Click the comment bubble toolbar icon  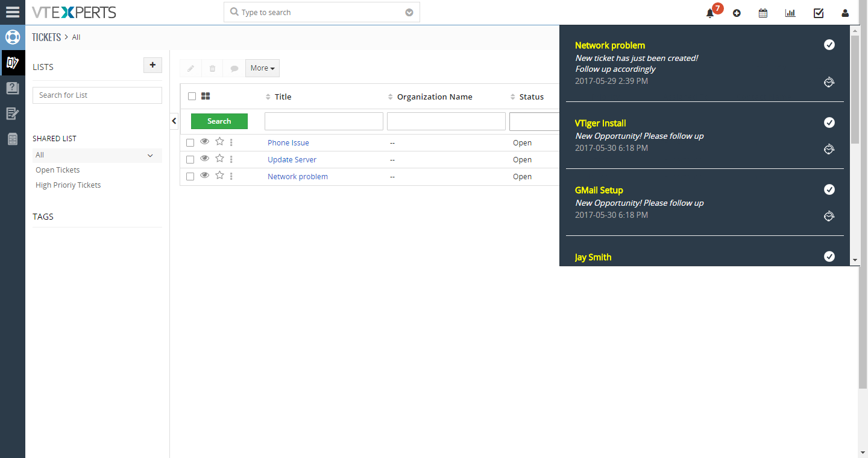pyautogui.click(x=234, y=68)
